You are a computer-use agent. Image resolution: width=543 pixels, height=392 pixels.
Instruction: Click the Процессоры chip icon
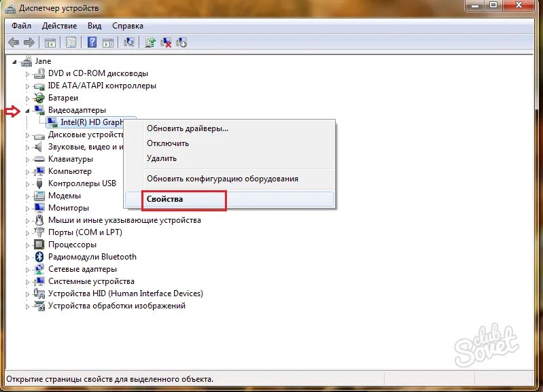tap(39, 245)
